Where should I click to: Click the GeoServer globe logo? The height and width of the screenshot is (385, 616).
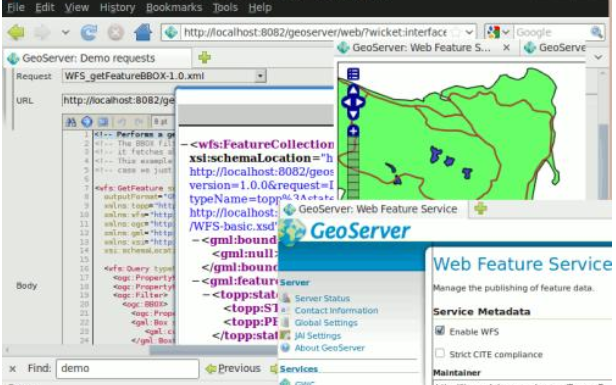(x=292, y=232)
